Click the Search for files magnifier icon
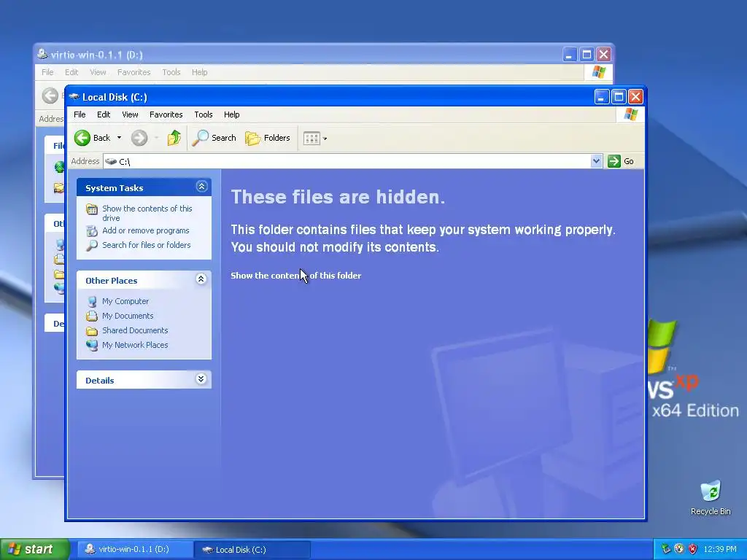 (92, 245)
